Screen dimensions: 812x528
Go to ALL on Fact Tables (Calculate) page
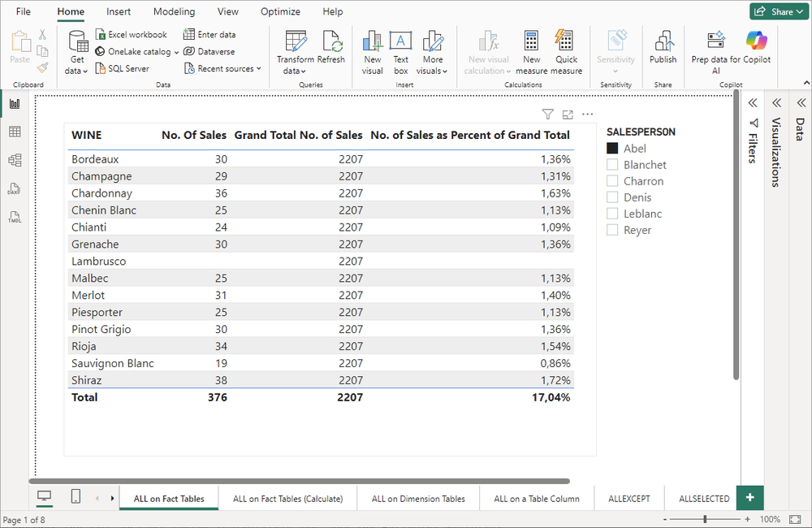tap(288, 499)
